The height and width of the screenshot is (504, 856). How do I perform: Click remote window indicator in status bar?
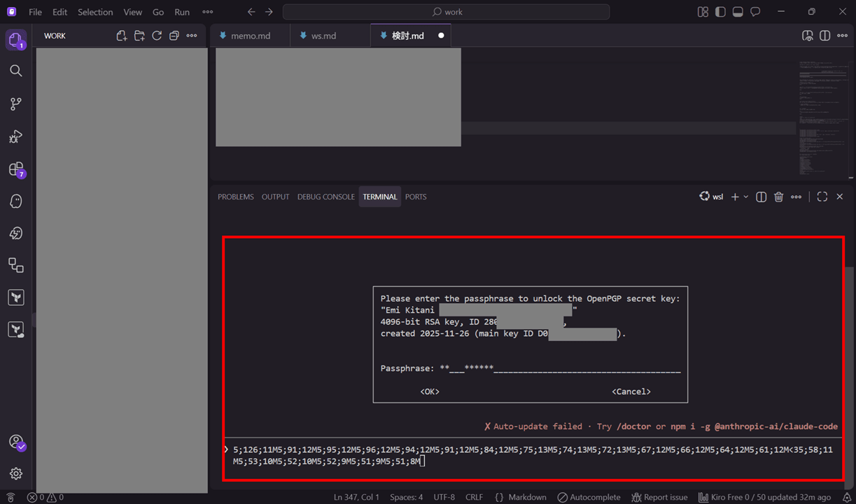pyautogui.click(x=10, y=497)
